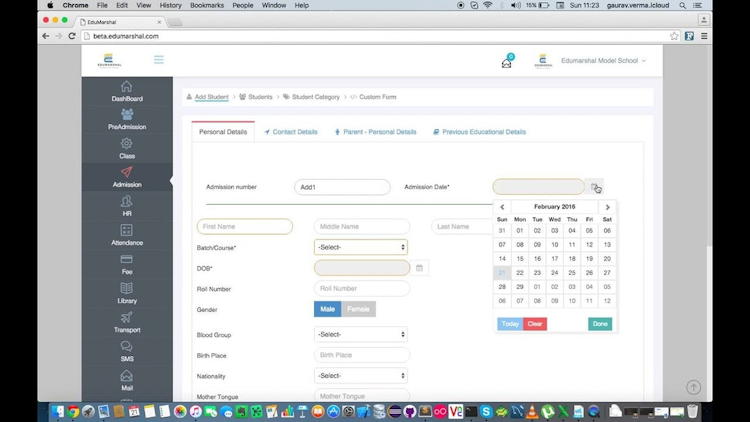Open the Admission Date calendar icon

tap(595, 187)
